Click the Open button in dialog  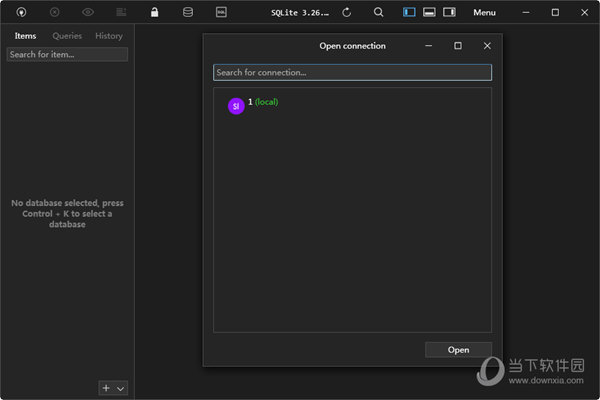[x=458, y=350]
